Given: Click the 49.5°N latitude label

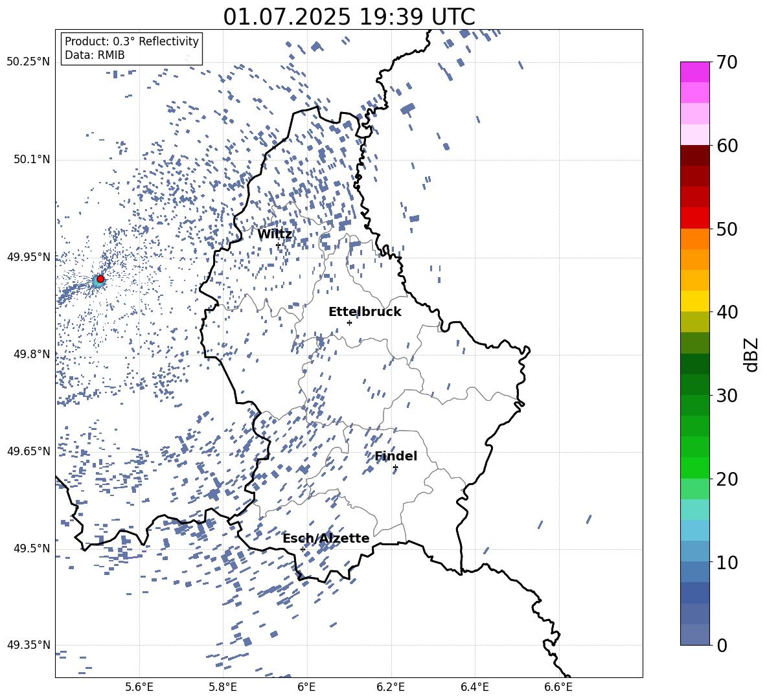Looking at the screenshot, I should tap(32, 548).
